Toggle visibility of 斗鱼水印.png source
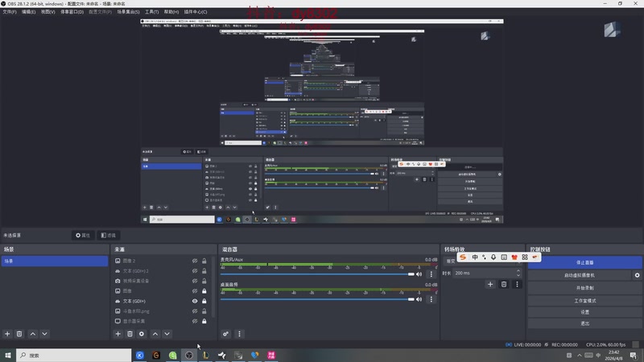Screen dimensions: 644x362 195,311
